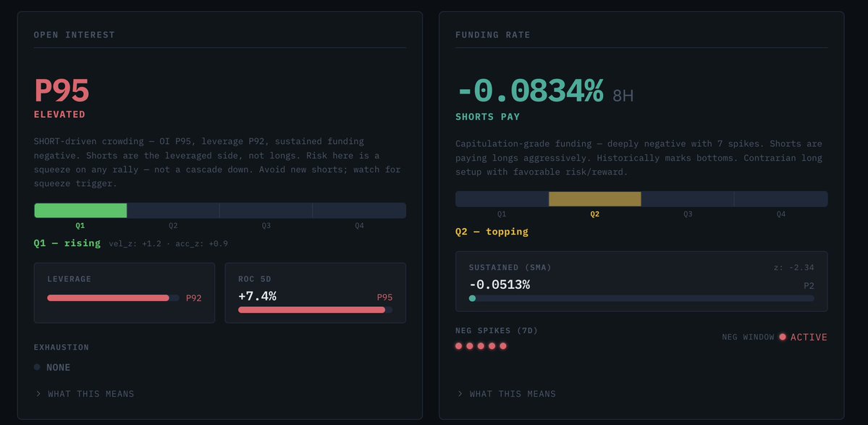The width and height of the screenshot is (868, 425).
Task: Click the Q3 label under Funding Rate bar
Action: click(x=688, y=214)
